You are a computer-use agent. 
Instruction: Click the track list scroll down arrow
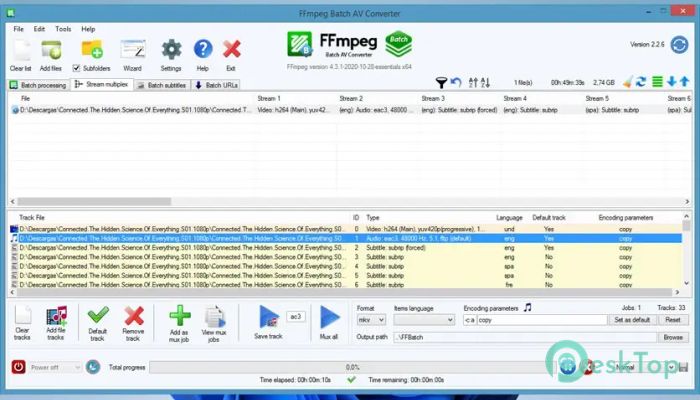pos(687,283)
